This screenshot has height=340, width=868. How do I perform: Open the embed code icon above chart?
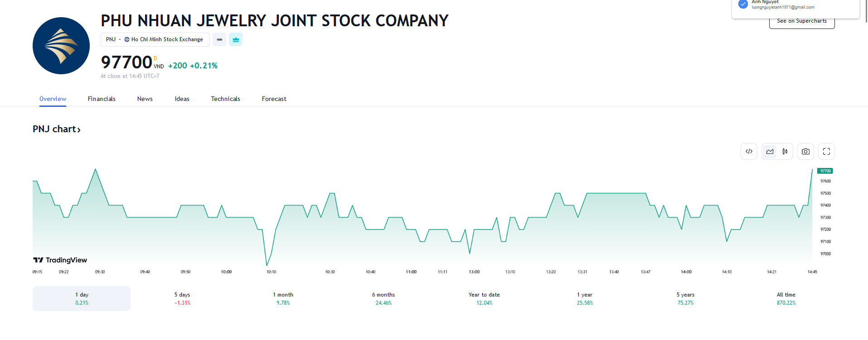(x=749, y=152)
